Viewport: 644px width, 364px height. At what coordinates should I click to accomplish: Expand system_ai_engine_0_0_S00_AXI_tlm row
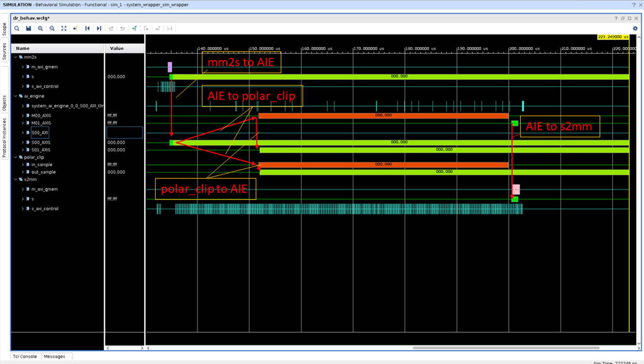point(22,106)
